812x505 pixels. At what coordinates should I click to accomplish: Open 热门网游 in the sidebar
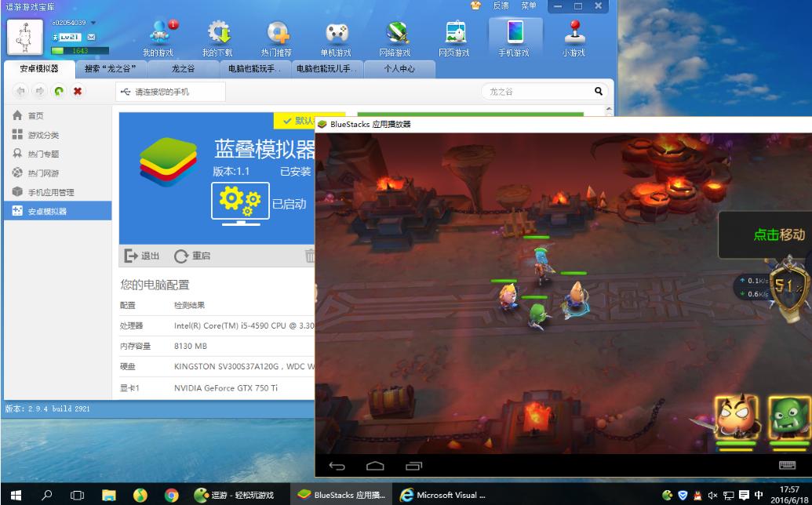click(57, 173)
